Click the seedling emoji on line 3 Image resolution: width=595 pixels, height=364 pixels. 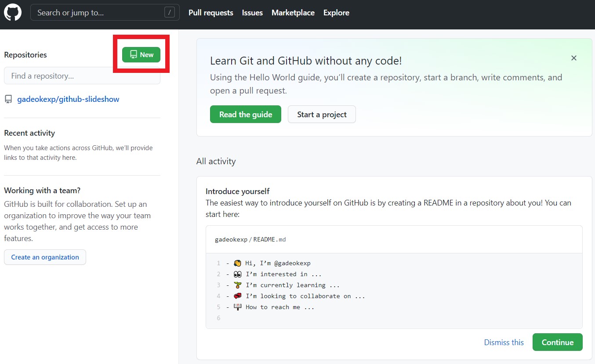click(x=238, y=285)
